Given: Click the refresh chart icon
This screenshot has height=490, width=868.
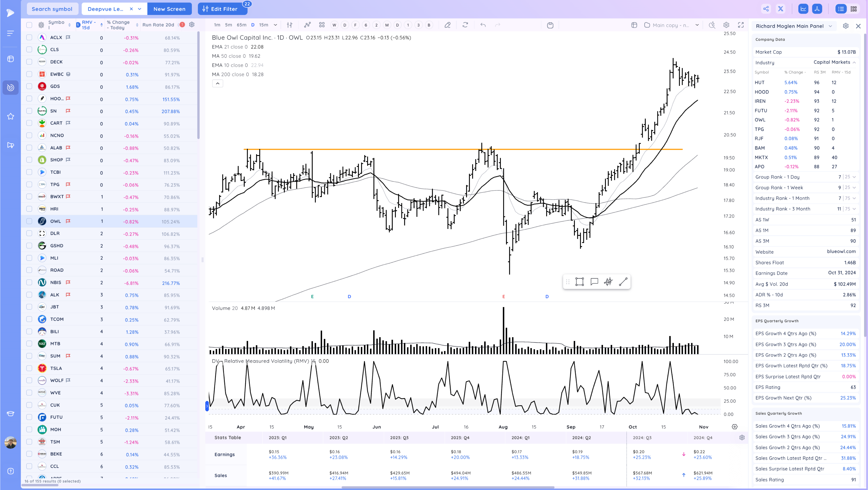Looking at the screenshot, I should (x=465, y=25).
